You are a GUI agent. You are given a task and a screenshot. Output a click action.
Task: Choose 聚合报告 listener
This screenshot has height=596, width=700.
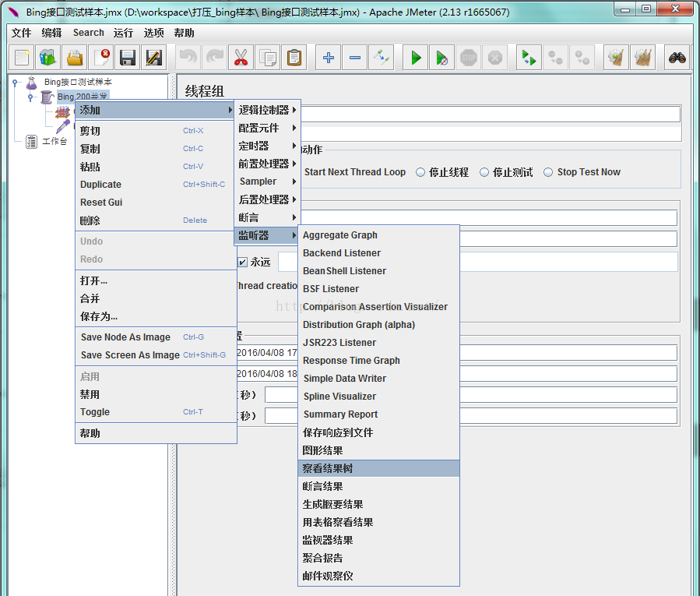point(378,558)
